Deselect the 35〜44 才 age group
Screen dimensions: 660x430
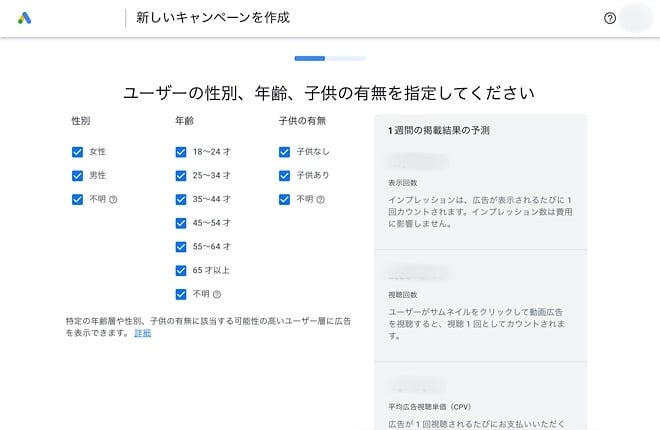(181, 199)
